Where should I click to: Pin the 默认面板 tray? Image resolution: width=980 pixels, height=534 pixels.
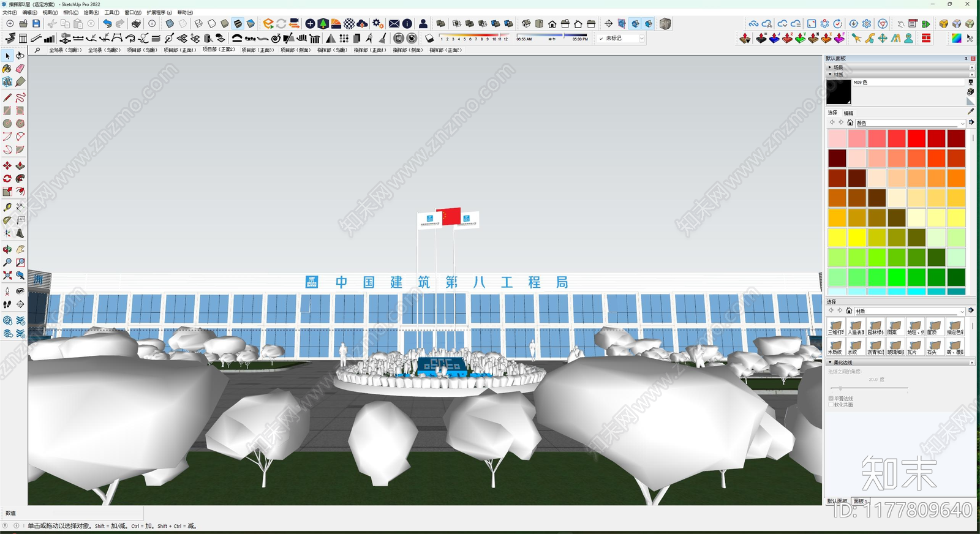[966, 58]
